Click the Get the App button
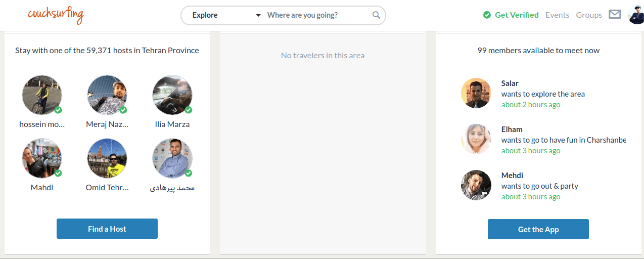The image size is (644, 259). pos(538,229)
